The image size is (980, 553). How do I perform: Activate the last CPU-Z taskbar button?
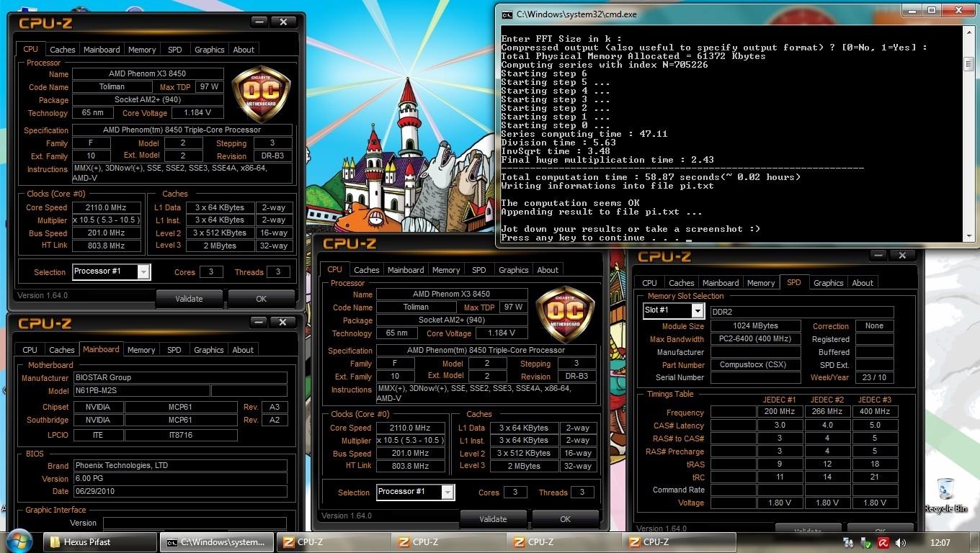pos(680,542)
